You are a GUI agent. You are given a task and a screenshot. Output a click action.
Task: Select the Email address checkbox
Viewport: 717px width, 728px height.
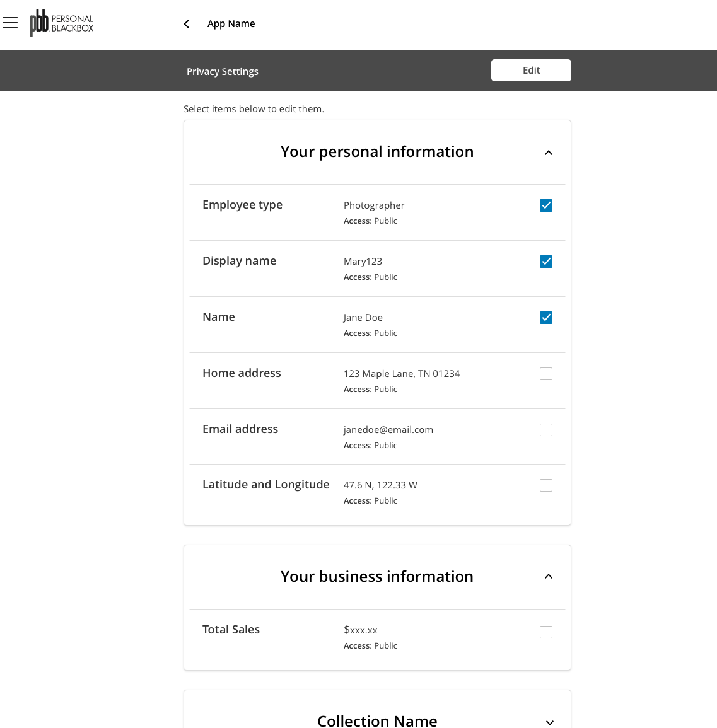[546, 430]
